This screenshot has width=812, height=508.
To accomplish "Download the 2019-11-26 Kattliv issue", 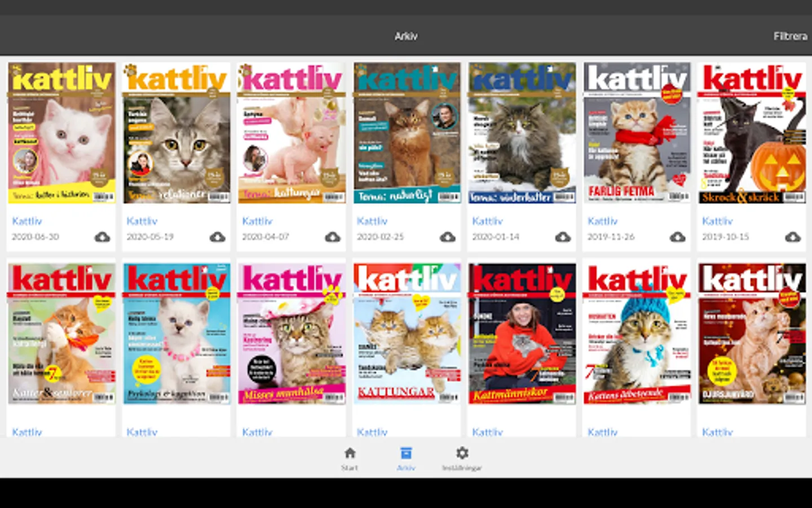I will pos(678,237).
